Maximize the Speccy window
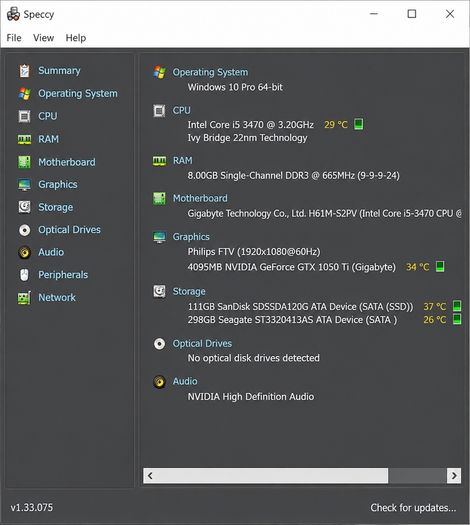470x525 pixels. click(x=412, y=14)
